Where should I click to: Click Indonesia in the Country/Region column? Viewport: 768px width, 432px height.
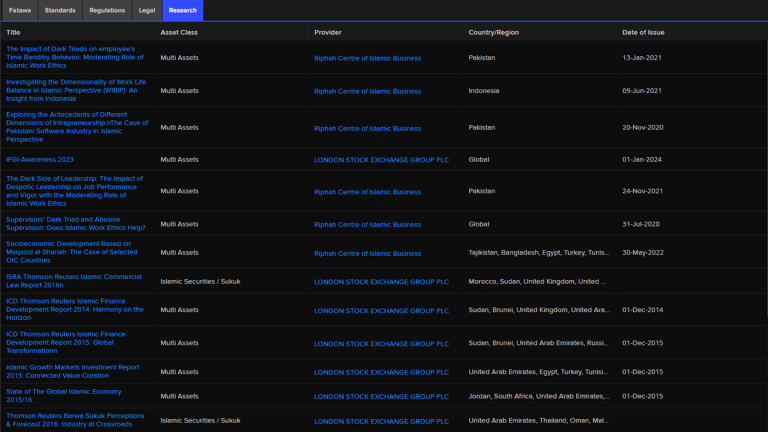click(483, 91)
